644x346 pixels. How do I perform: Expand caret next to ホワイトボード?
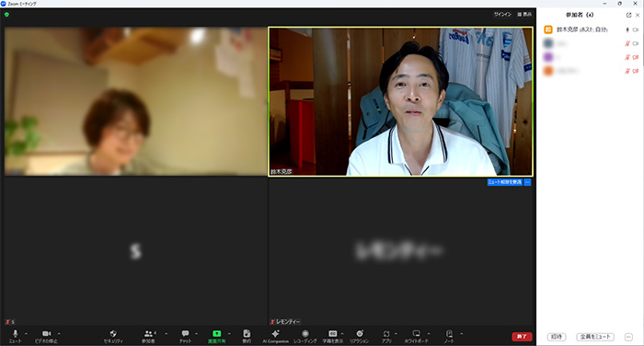pyautogui.click(x=429, y=334)
